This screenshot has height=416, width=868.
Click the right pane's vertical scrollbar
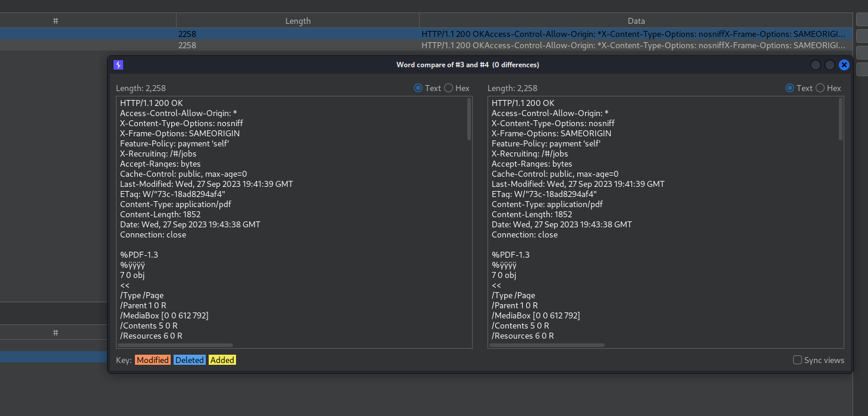[841, 119]
